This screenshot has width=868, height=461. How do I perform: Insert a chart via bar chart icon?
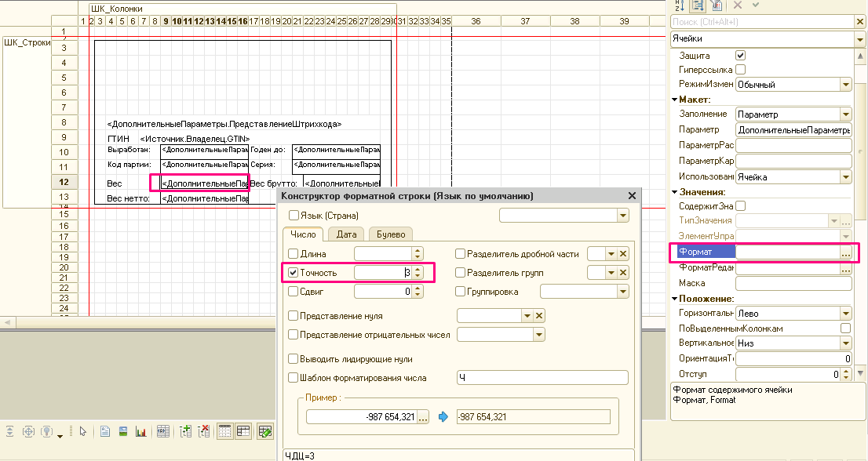click(x=141, y=432)
